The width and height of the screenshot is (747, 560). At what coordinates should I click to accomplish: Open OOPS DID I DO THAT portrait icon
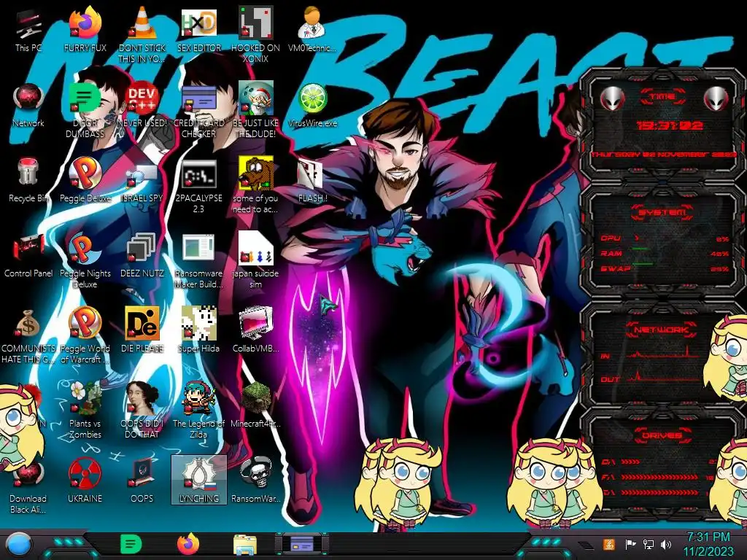click(x=142, y=410)
